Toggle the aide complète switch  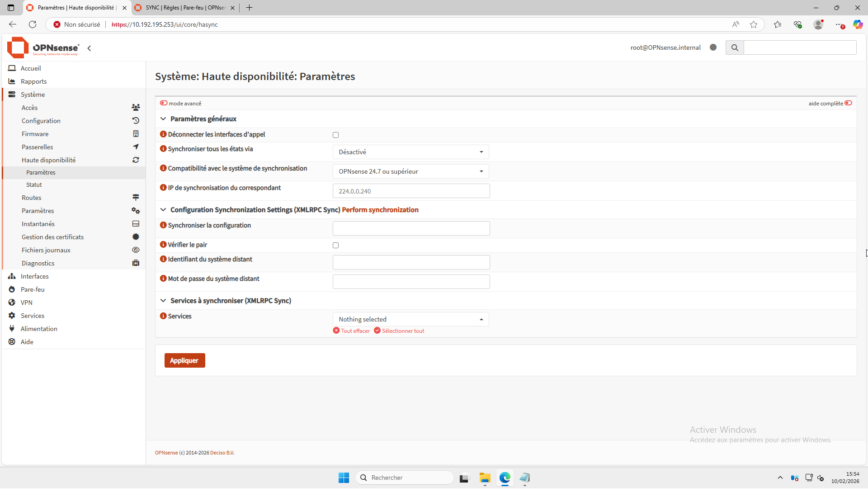pyautogui.click(x=848, y=103)
